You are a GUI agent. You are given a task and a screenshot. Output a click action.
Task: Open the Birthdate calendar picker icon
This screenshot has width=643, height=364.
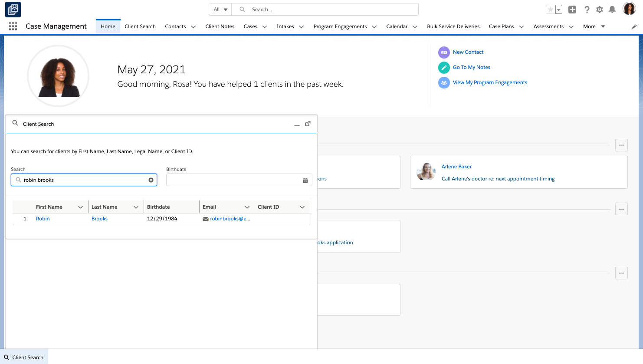pyautogui.click(x=305, y=180)
